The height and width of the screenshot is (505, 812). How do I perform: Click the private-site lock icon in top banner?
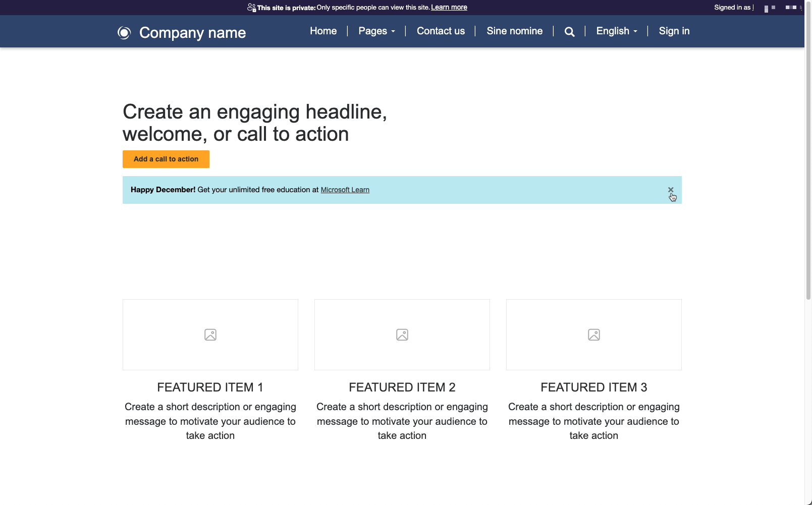[x=251, y=7]
